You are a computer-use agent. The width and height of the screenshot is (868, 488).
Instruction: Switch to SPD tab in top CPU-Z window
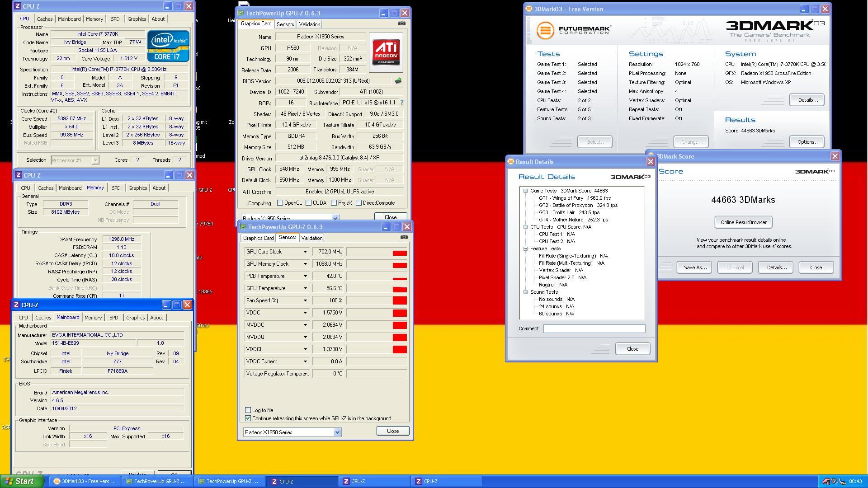(x=115, y=19)
